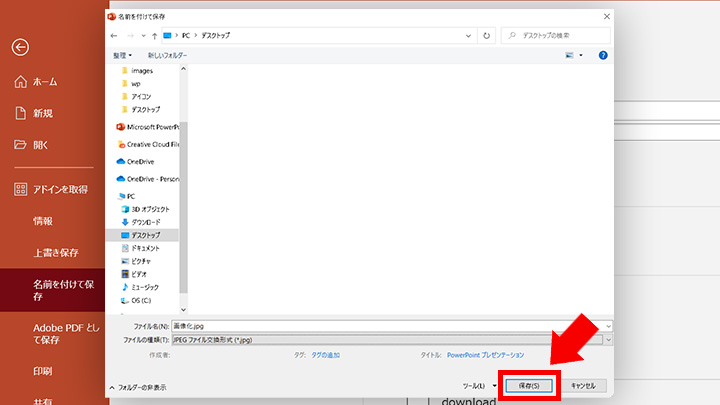Click the back arrow in PowerPoint backstage
The height and width of the screenshot is (405, 720).
20,46
